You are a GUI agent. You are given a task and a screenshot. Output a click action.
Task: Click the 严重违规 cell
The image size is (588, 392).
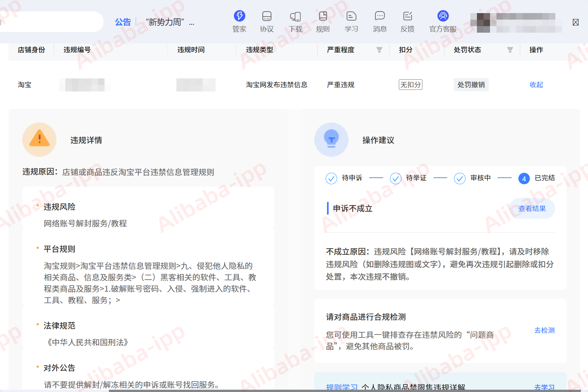(341, 85)
